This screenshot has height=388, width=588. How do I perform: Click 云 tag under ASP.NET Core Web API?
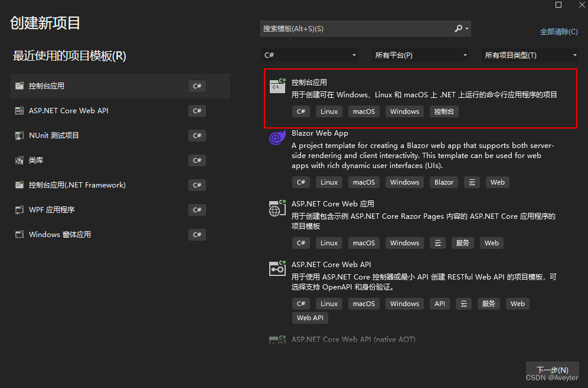[463, 303]
